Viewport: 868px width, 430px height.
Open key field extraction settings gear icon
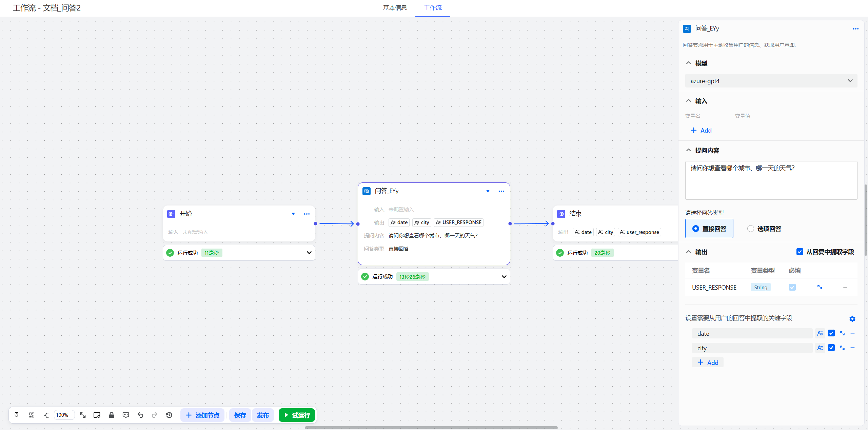(x=852, y=318)
